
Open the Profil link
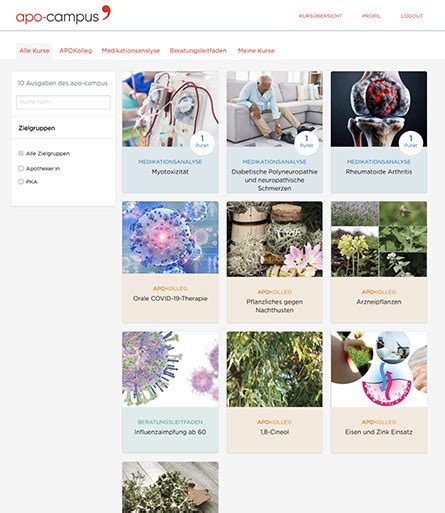pyautogui.click(x=371, y=16)
